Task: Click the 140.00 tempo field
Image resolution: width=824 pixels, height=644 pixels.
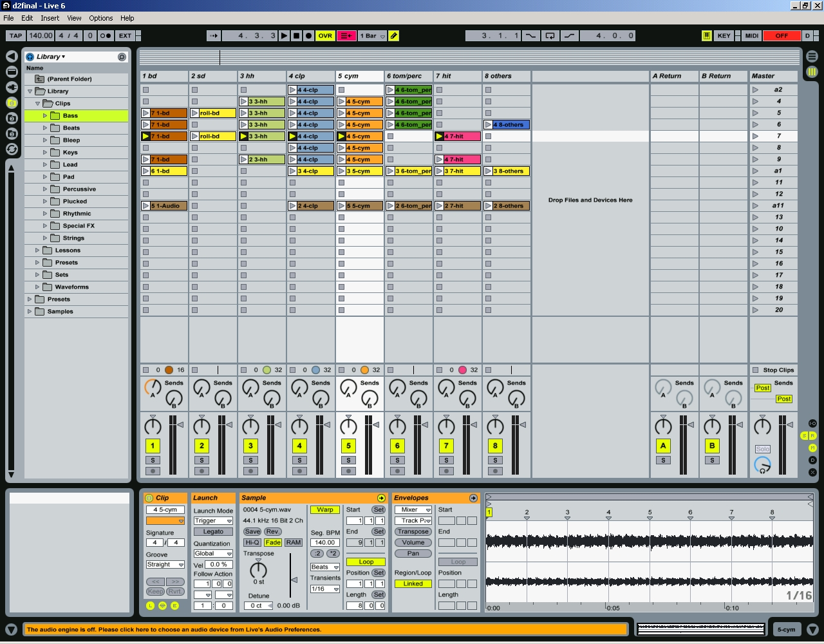Action: tap(40, 35)
